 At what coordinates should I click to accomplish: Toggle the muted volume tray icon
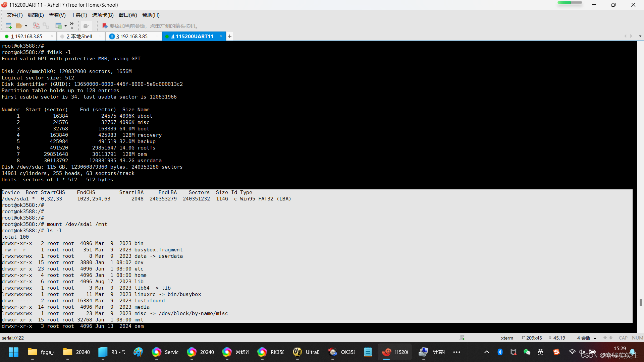(582, 352)
